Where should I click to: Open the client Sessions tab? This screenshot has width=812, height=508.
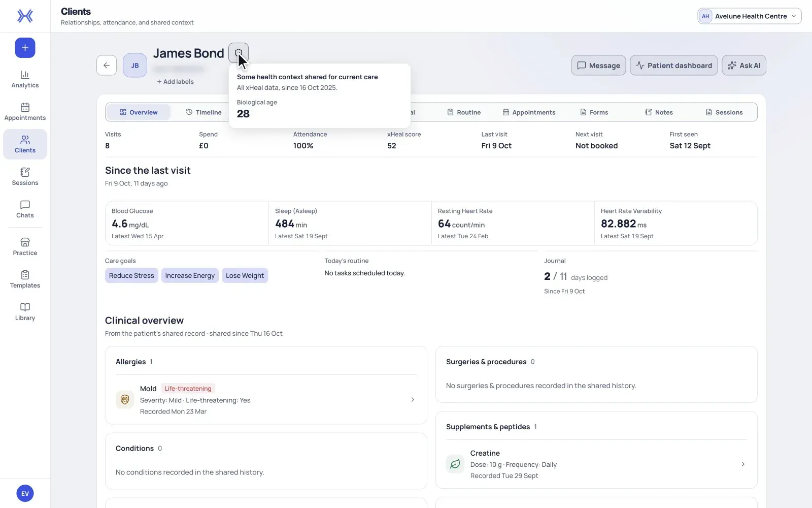click(724, 112)
